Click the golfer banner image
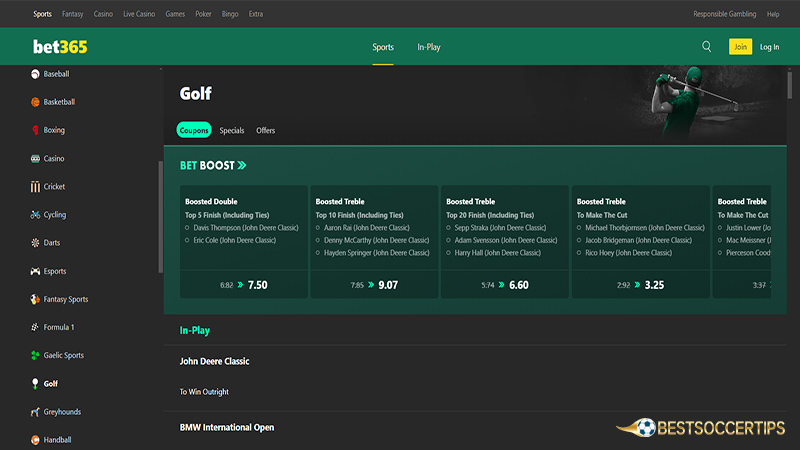Image resolution: width=800 pixels, height=450 pixels. coord(694,102)
